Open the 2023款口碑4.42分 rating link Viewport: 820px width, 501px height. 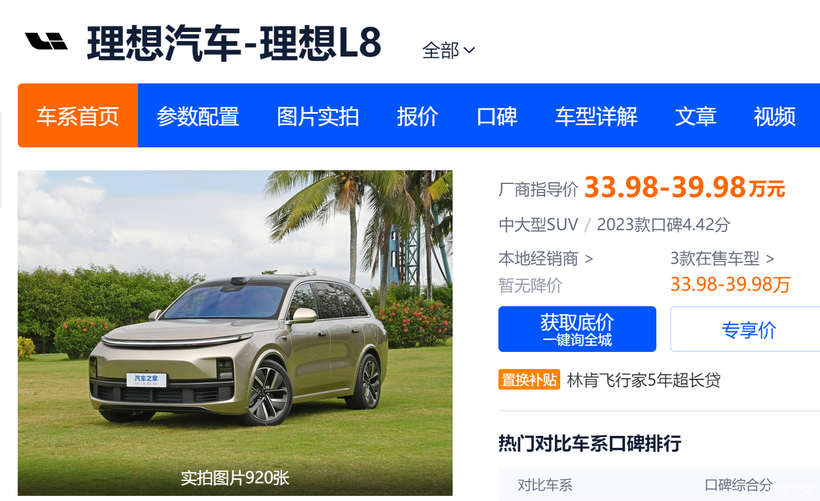tap(663, 225)
